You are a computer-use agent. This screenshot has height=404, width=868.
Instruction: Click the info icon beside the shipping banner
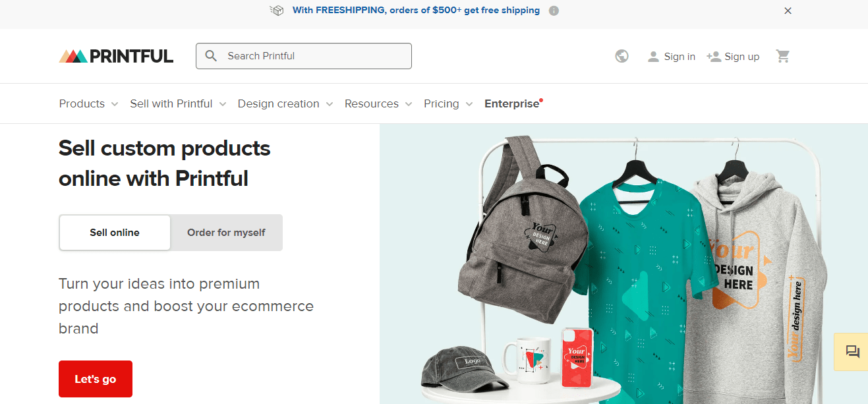coord(554,11)
